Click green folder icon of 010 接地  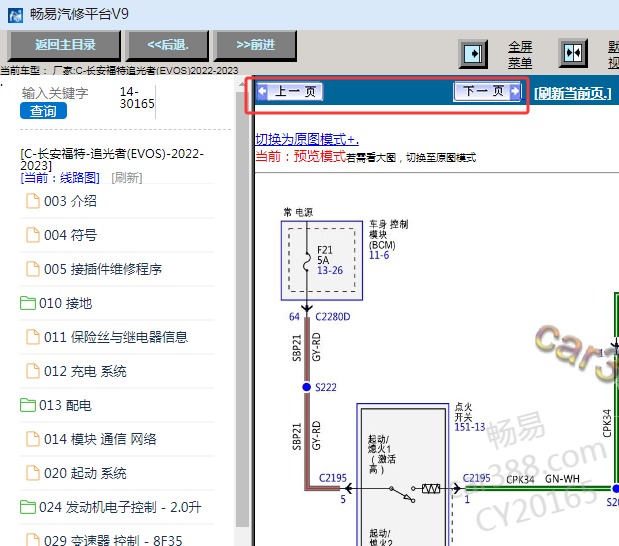(28, 303)
